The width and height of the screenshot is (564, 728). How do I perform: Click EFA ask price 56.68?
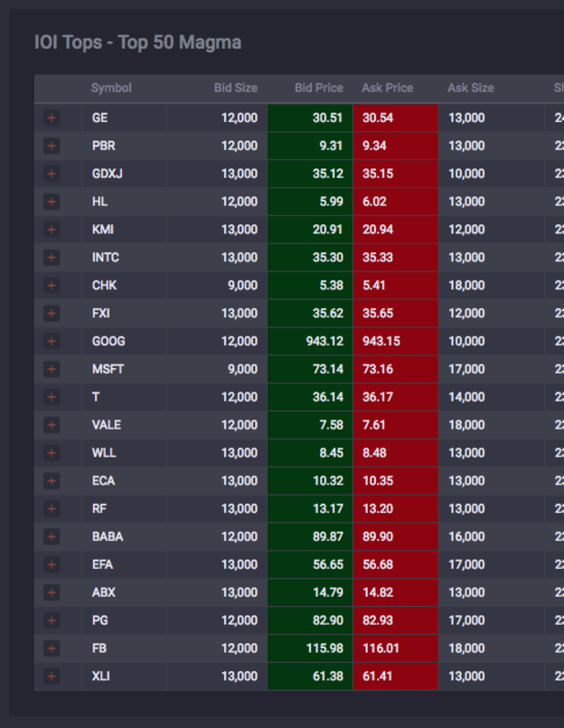click(x=396, y=564)
